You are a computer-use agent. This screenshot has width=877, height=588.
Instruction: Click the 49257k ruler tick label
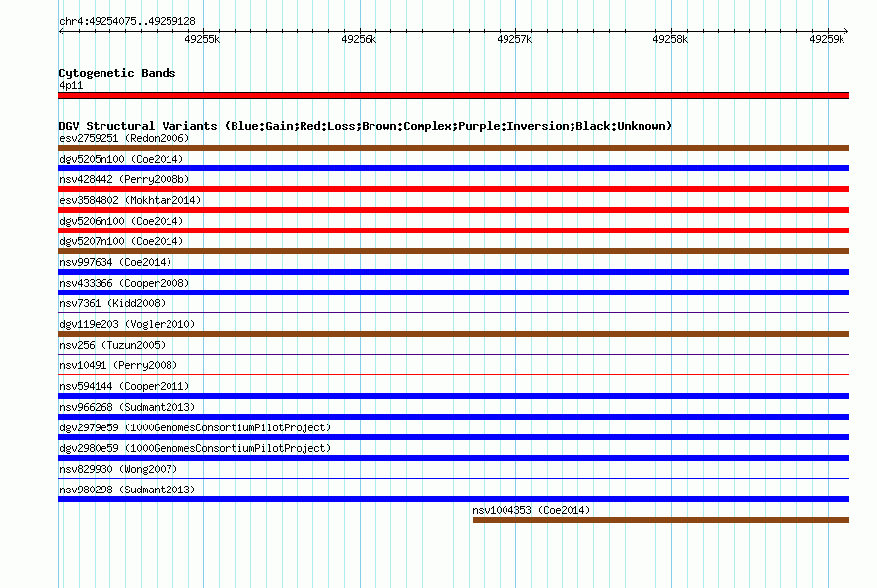[x=514, y=39]
